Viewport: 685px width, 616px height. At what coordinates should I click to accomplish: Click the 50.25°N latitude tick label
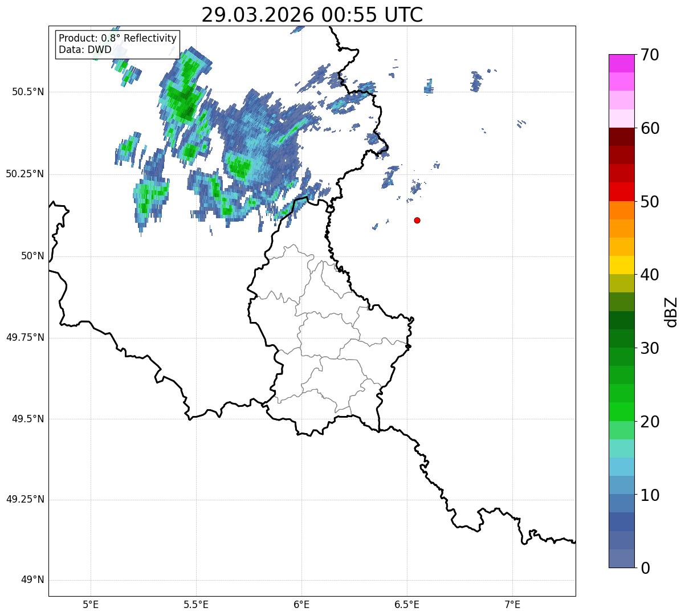25,174
